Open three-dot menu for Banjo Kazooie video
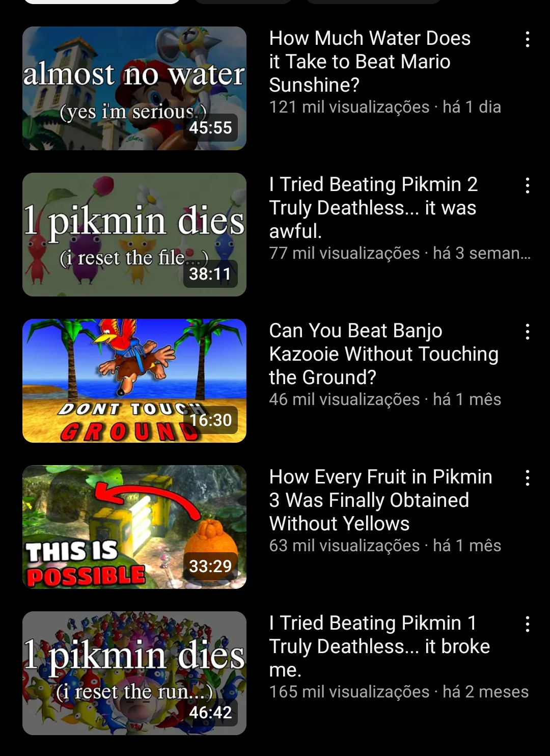Viewport: 550px width, 756px height. point(527,332)
